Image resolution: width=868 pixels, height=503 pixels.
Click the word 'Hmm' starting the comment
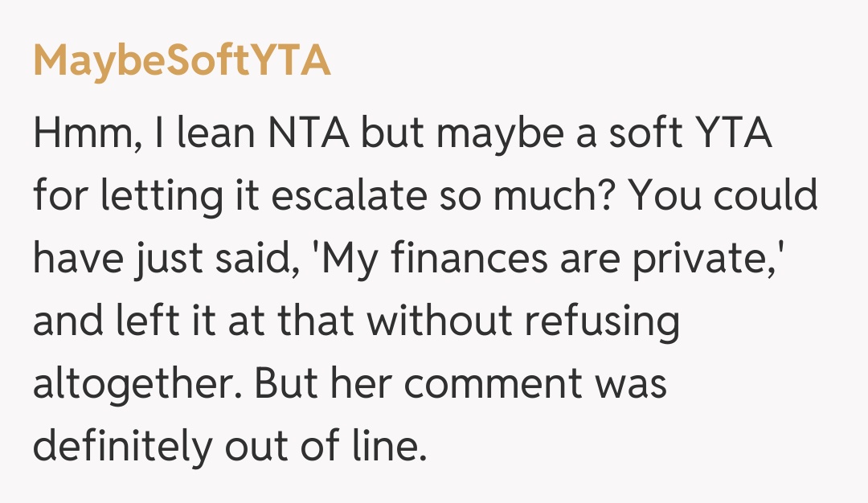tap(76, 134)
